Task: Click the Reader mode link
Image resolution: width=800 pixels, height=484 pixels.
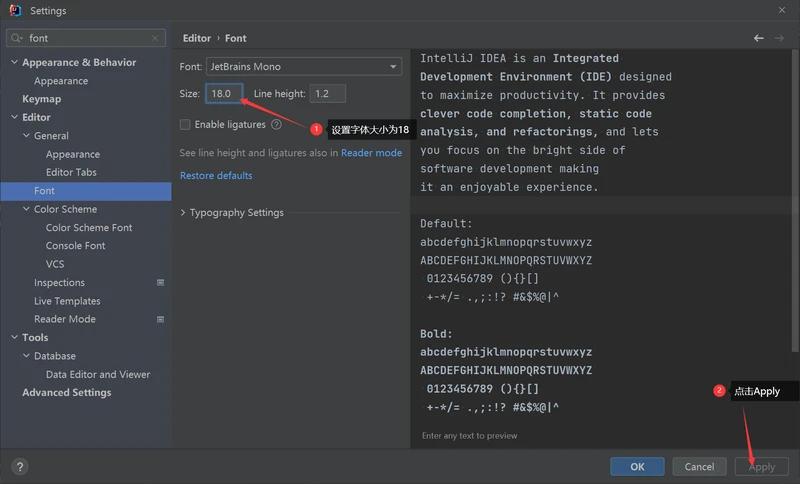Action: (x=371, y=153)
